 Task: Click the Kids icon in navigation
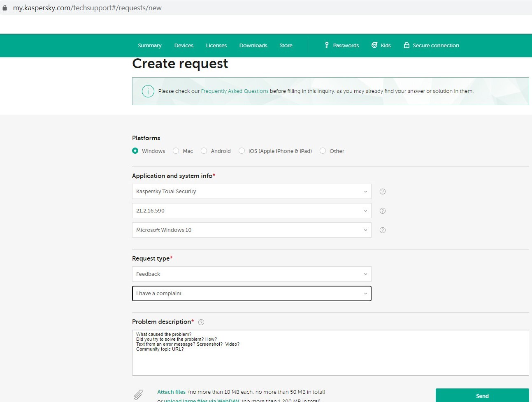pos(374,45)
